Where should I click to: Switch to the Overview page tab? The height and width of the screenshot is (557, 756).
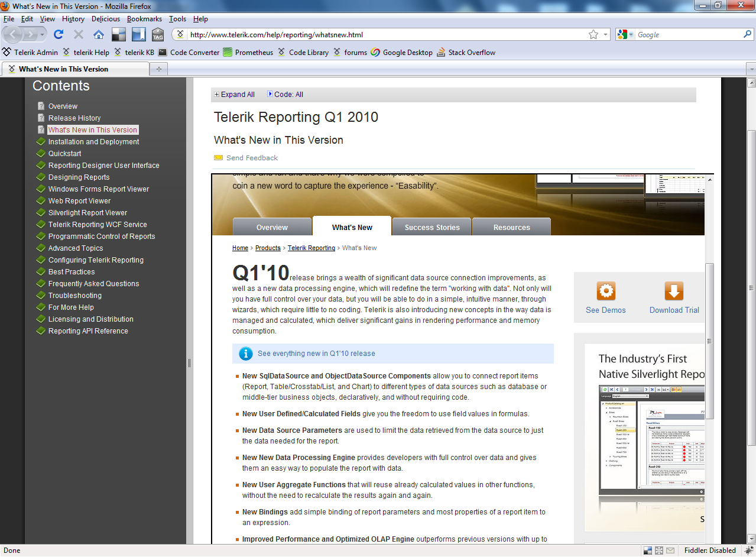272,227
